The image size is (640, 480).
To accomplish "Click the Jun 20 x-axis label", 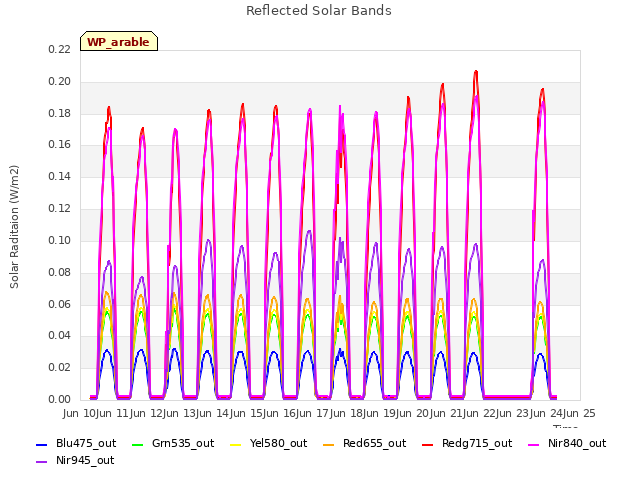I will [x=413, y=413].
